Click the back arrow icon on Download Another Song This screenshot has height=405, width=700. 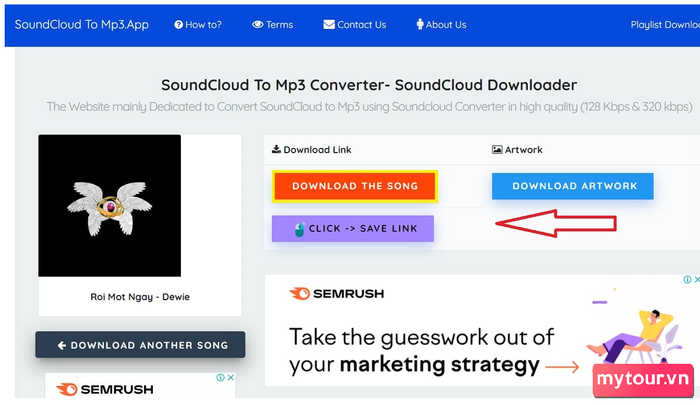[x=62, y=345]
